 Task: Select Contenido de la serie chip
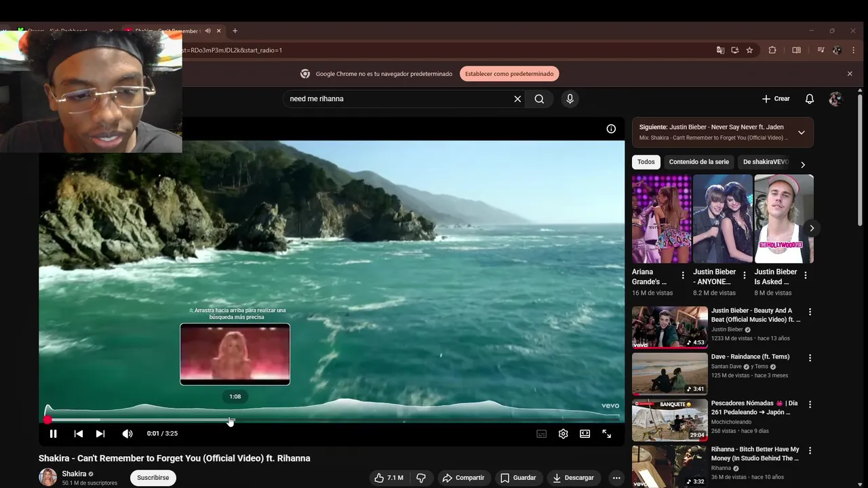pos(698,162)
